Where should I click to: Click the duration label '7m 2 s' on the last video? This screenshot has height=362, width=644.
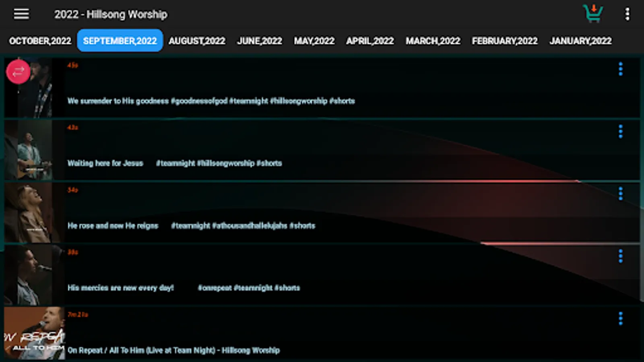point(77,315)
